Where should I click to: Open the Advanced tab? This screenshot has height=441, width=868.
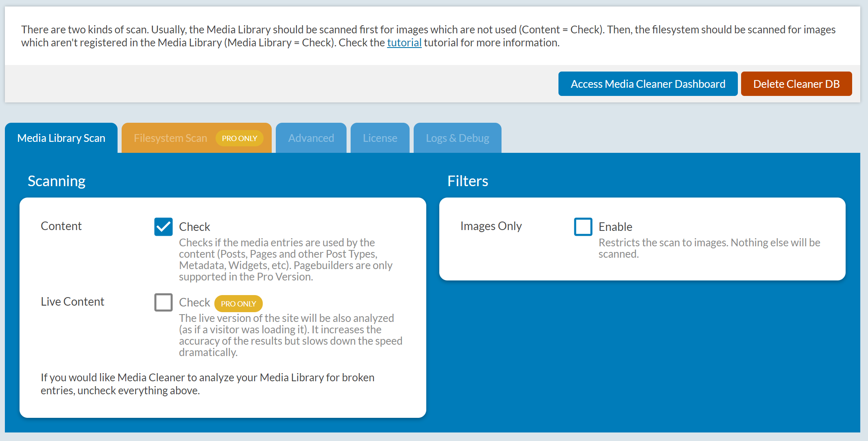(311, 138)
